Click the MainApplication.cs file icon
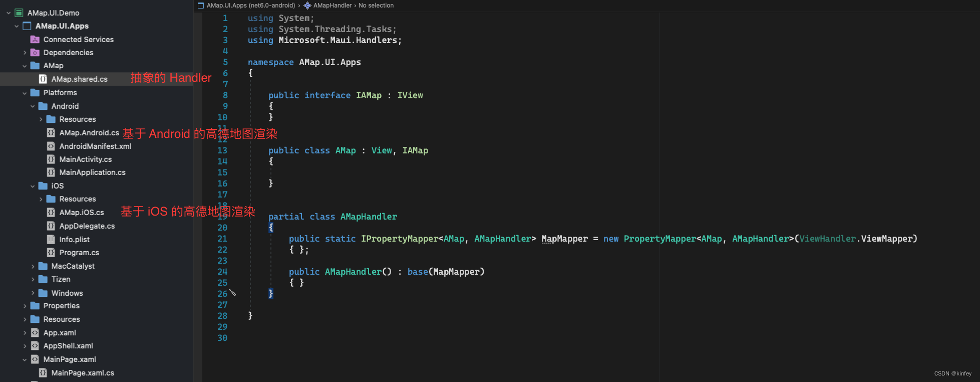 51,172
